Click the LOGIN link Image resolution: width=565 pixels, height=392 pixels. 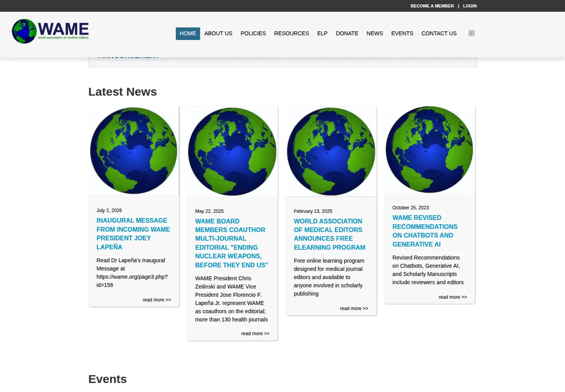point(470,6)
